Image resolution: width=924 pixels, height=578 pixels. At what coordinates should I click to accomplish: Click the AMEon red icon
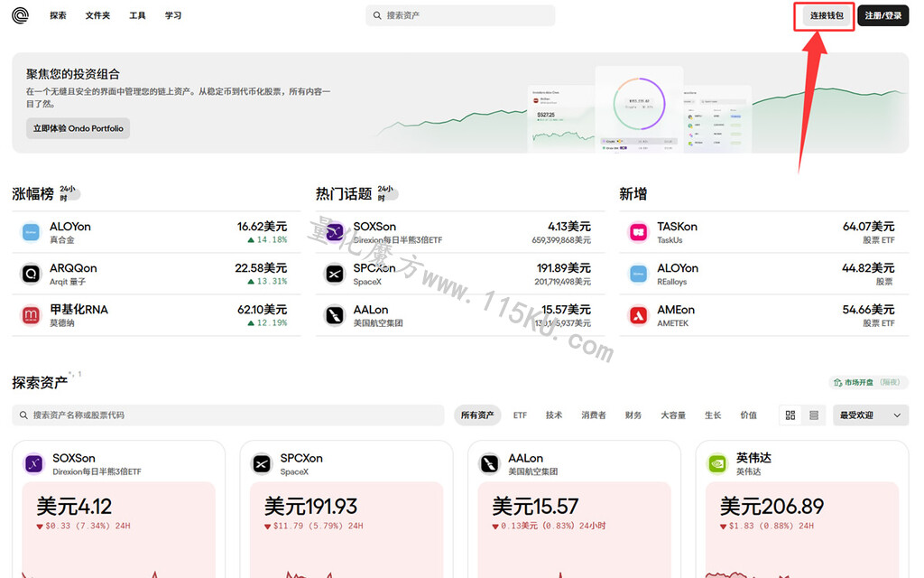[638, 315]
